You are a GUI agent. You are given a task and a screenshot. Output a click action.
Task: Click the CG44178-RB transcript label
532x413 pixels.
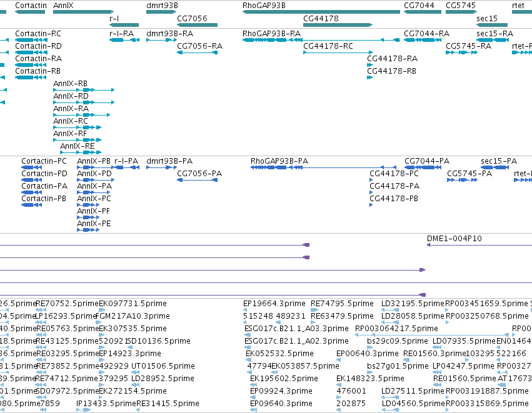click(391, 71)
